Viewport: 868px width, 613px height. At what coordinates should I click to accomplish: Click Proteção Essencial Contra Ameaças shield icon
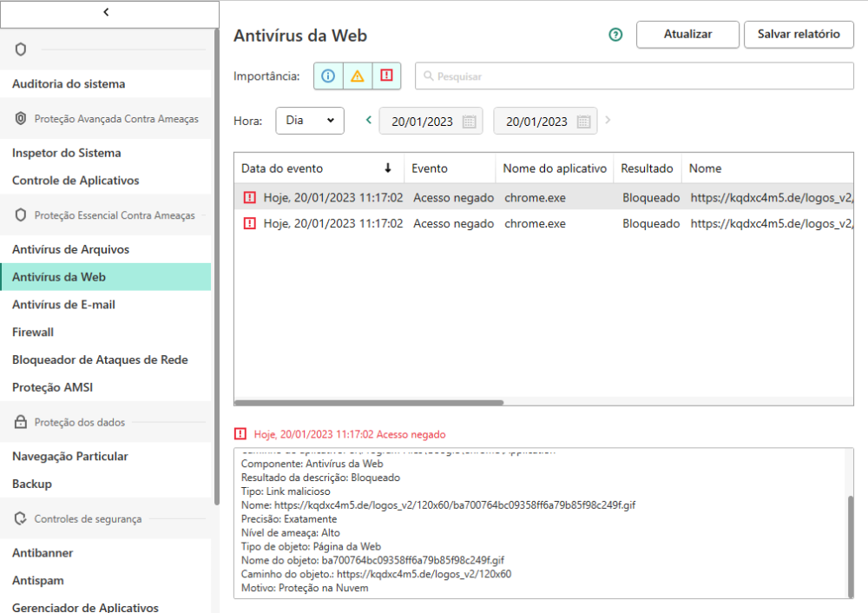[x=21, y=214]
